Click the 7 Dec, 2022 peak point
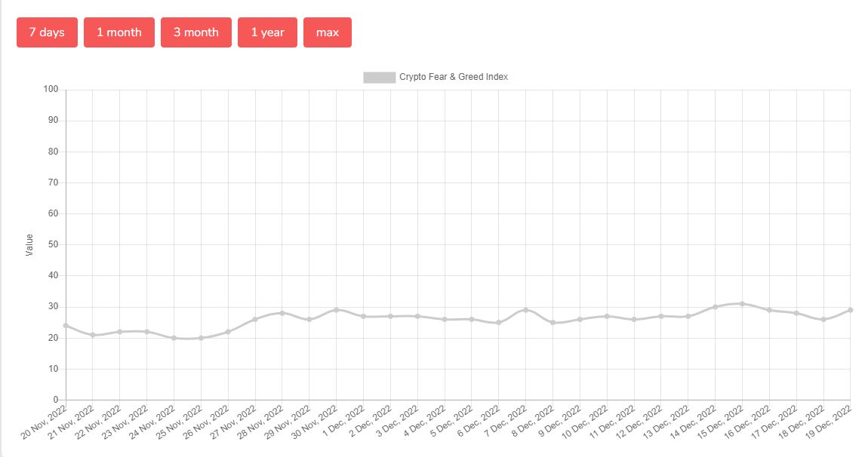 click(526, 310)
